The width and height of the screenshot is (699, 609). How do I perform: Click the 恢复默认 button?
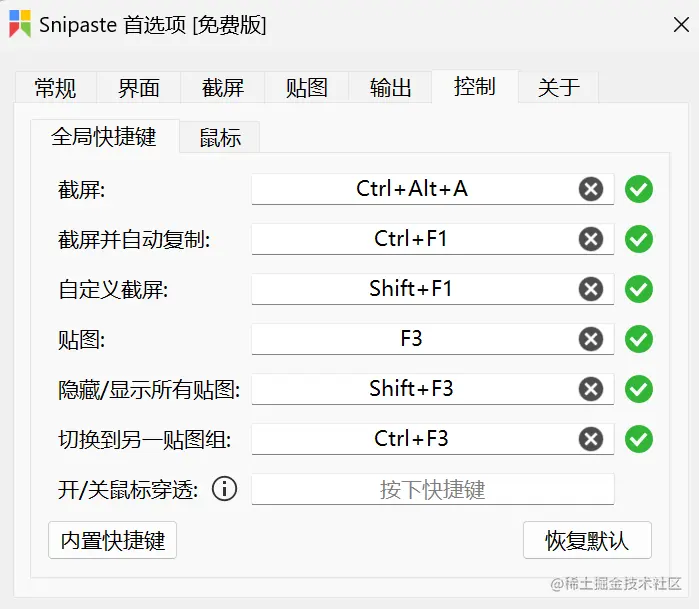(587, 540)
